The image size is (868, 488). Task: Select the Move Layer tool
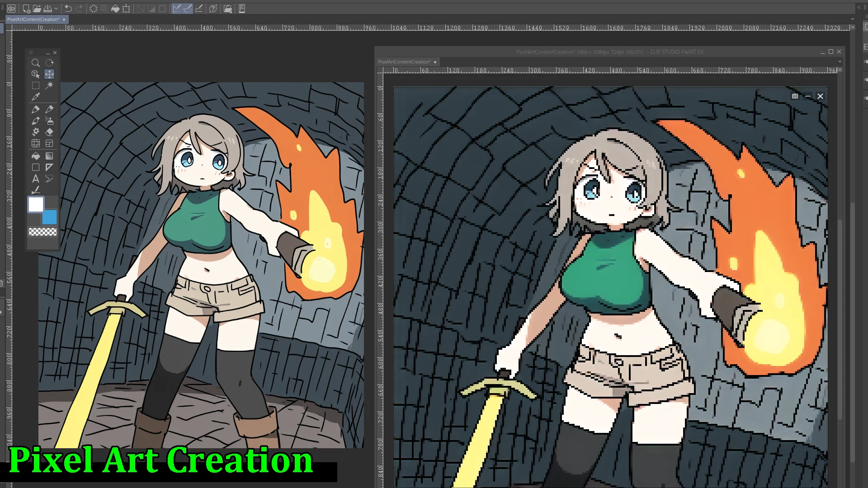tap(49, 74)
